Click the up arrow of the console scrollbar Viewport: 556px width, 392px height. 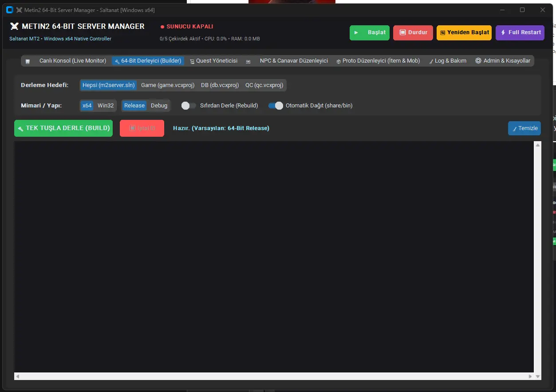pyautogui.click(x=538, y=145)
